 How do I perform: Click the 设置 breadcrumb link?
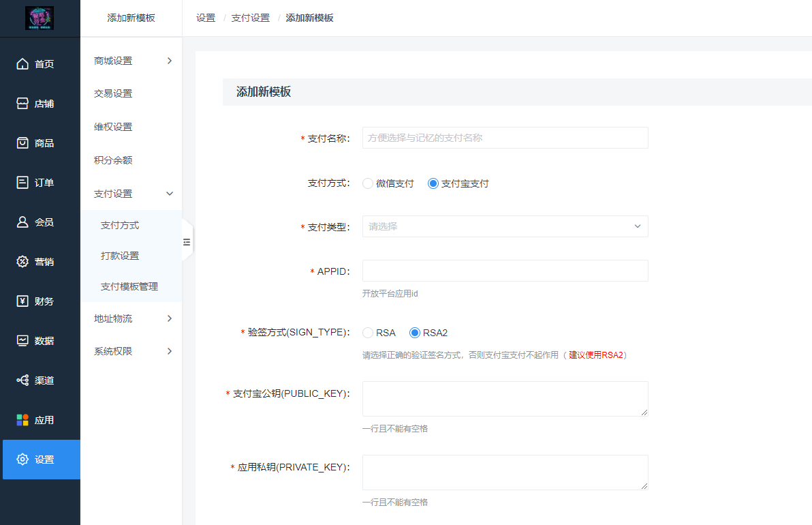click(x=206, y=18)
